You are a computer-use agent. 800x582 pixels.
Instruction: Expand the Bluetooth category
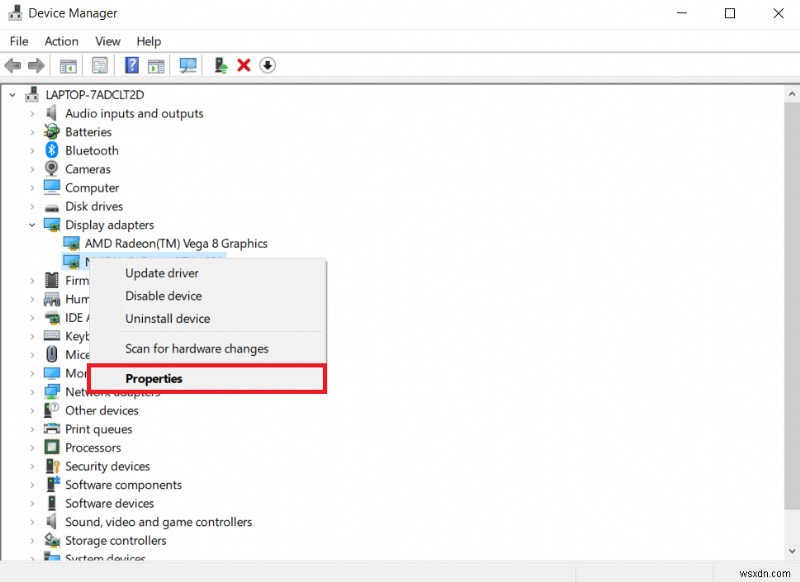click(31, 150)
